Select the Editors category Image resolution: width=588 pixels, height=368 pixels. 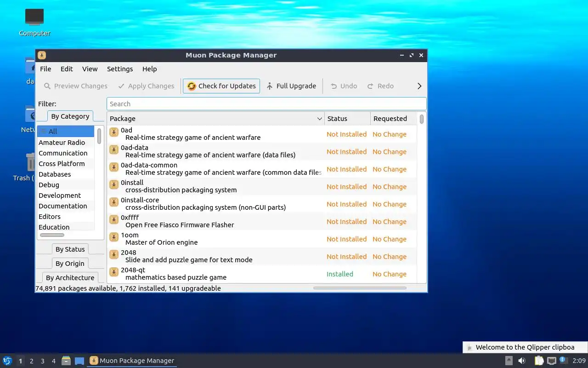[66, 217]
